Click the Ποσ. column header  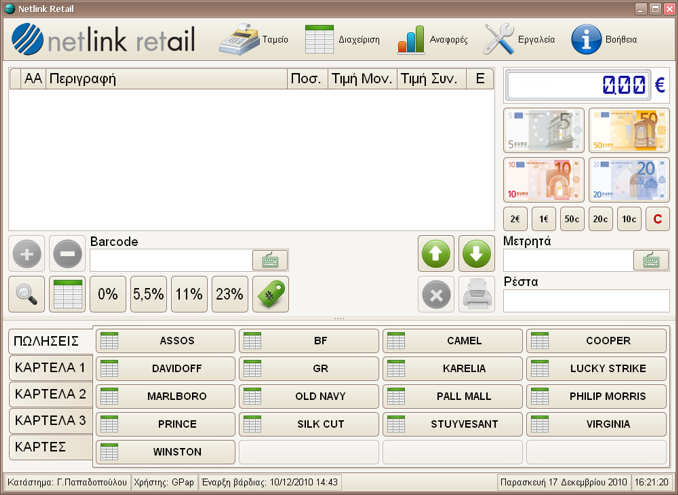tap(307, 79)
